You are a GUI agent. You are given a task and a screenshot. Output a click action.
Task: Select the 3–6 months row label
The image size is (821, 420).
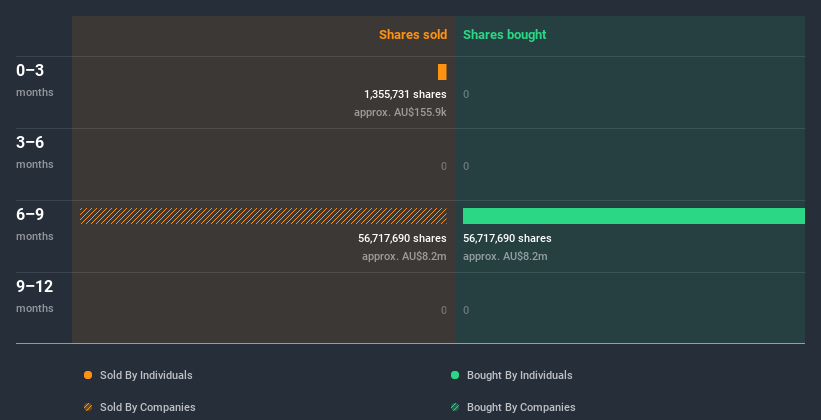pyautogui.click(x=35, y=152)
